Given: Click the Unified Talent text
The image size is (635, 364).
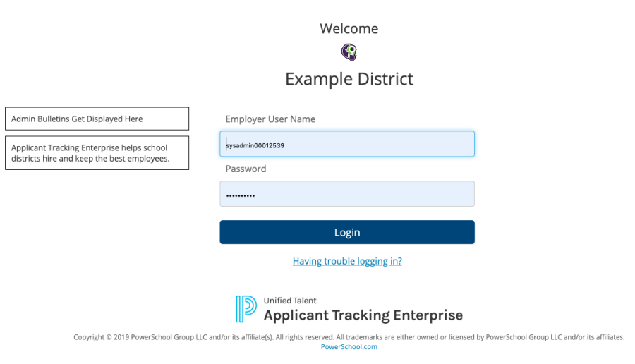Looking at the screenshot, I should (x=290, y=301).
